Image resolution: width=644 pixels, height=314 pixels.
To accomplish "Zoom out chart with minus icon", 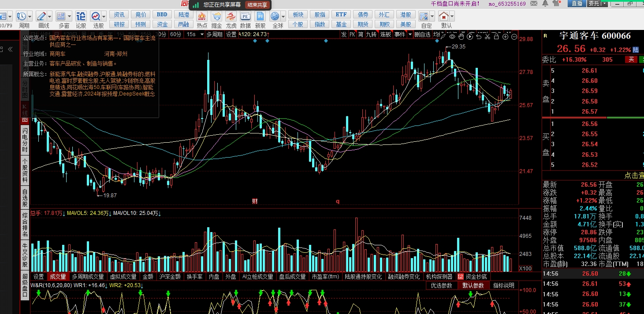I will click(x=514, y=37).
